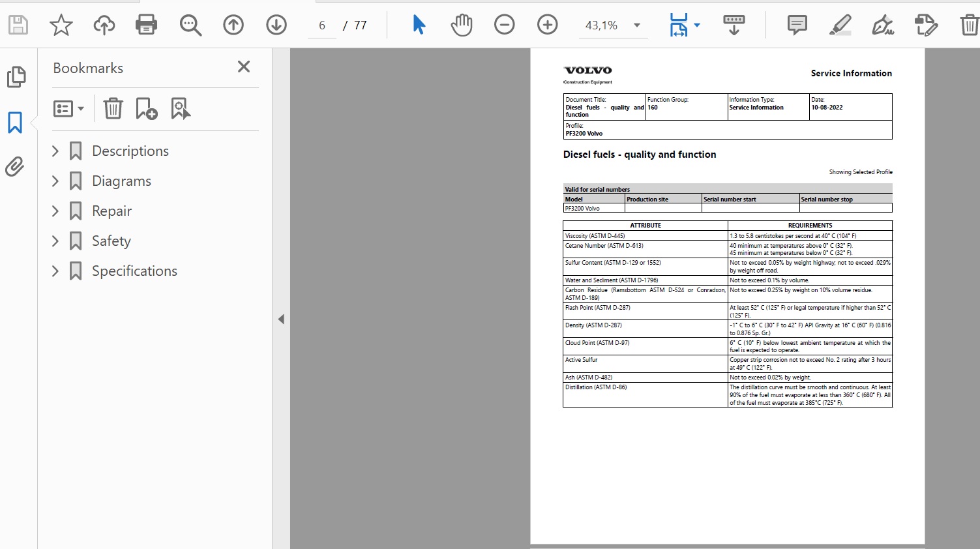Image resolution: width=980 pixels, height=549 pixels.
Task: Expand the Descriptions bookmark
Action: tap(55, 151)
